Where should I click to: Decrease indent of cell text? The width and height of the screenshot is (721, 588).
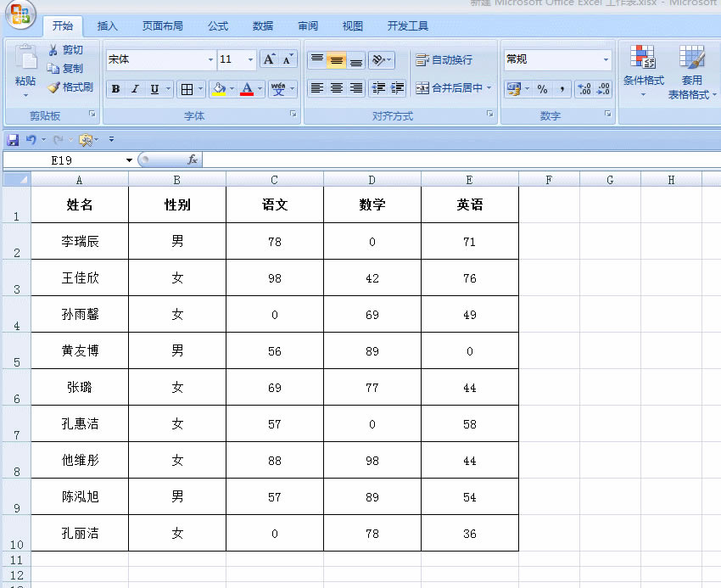tap(378, 88)
